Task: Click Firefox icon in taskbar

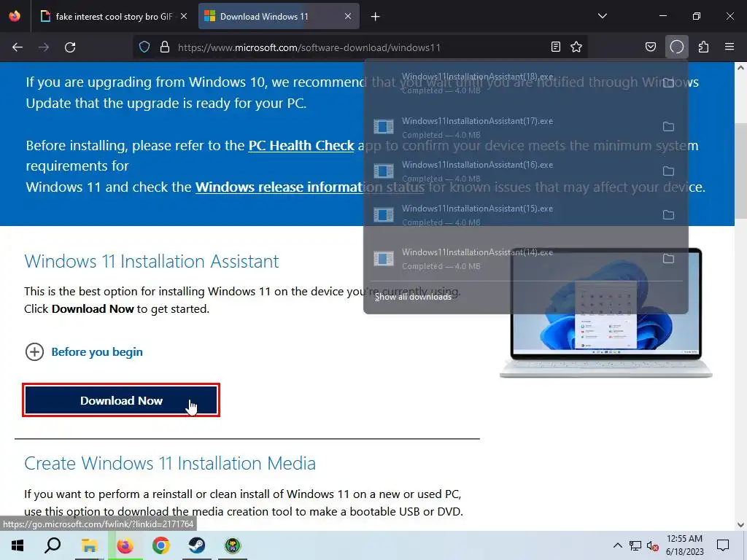Action: click(125, 545)
